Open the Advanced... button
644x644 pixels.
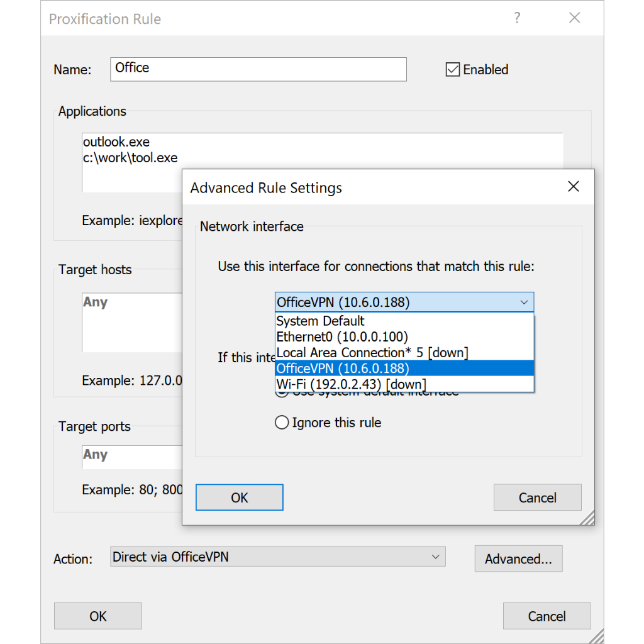click(518, 559)
